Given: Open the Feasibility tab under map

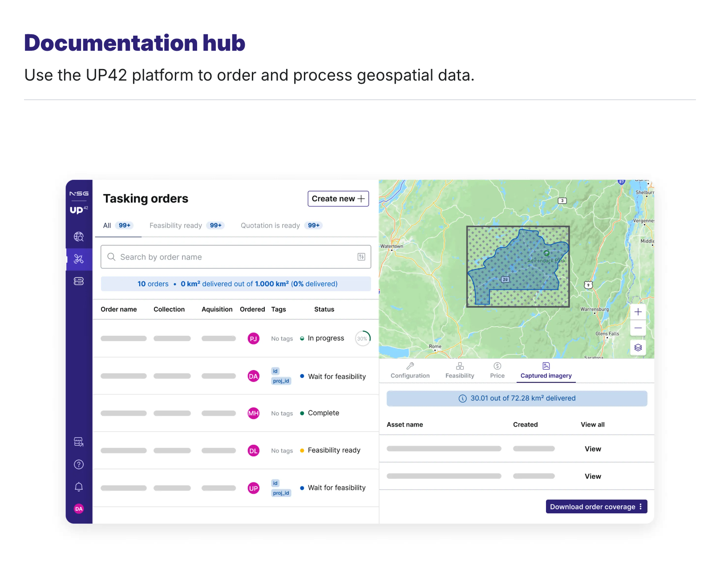Looking at the screenshot, I should coord(460,370).
